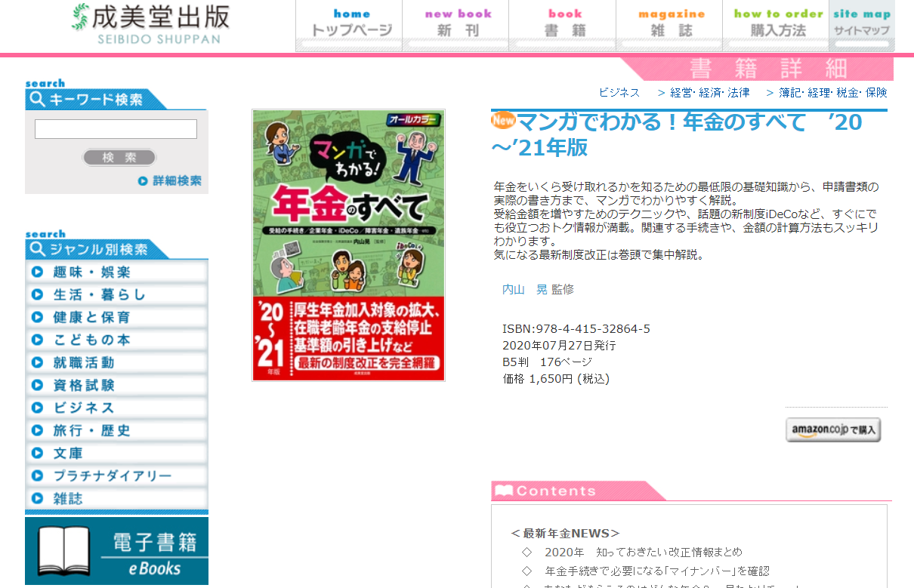Select the 文庫 genre
Image resolution: width=914 pixels, height=588 pixels.
coord(116,453)
